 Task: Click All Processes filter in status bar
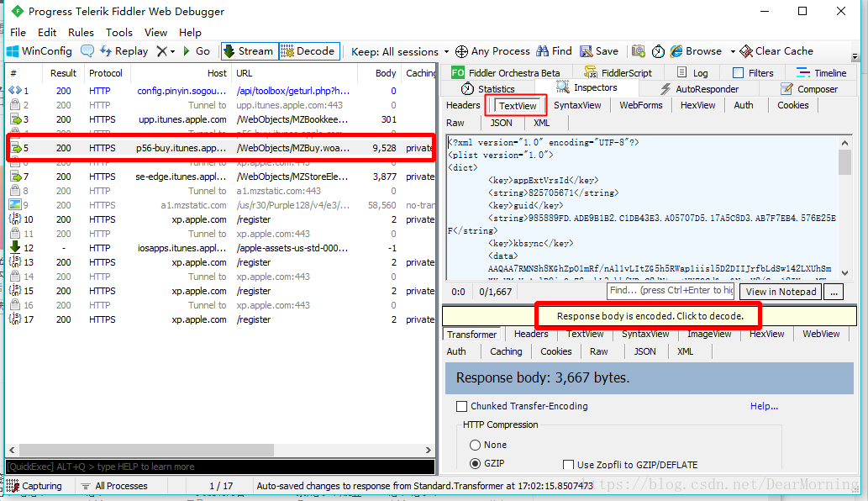(114, 486)
